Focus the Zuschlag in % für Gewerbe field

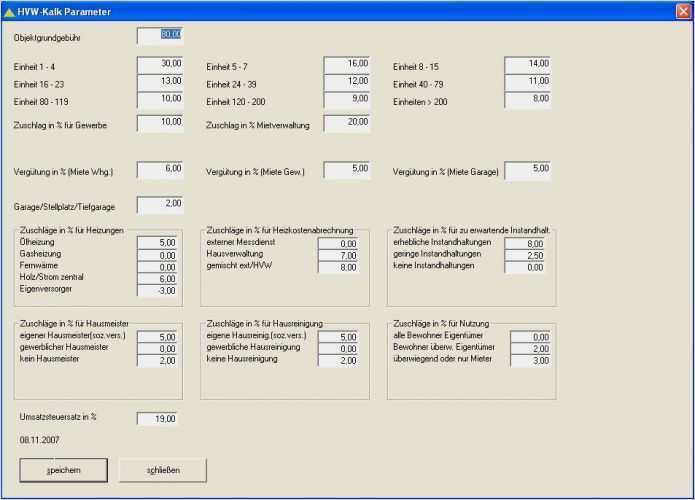(160, 124)
